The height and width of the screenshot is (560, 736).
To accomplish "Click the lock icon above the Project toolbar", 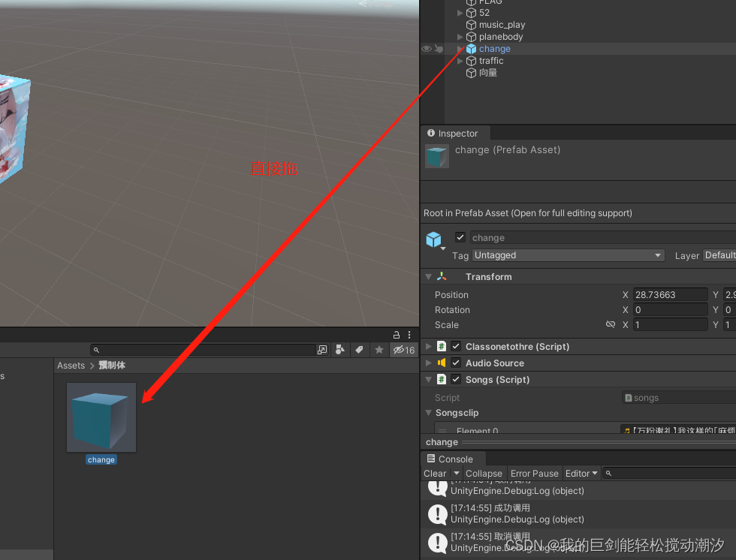I will tap(396, 334).
